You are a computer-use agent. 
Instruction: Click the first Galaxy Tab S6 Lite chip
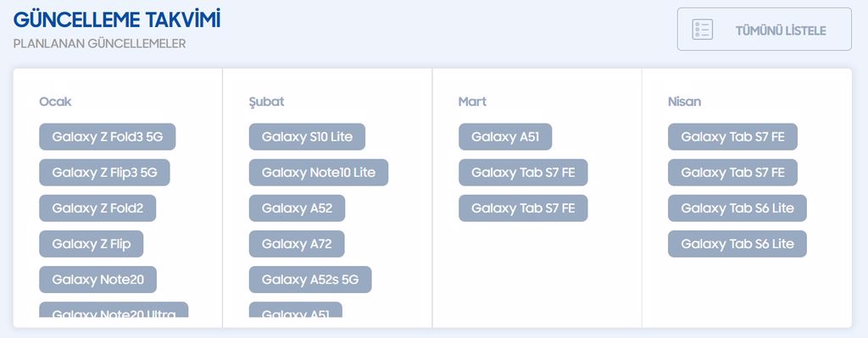coord(737,208)
